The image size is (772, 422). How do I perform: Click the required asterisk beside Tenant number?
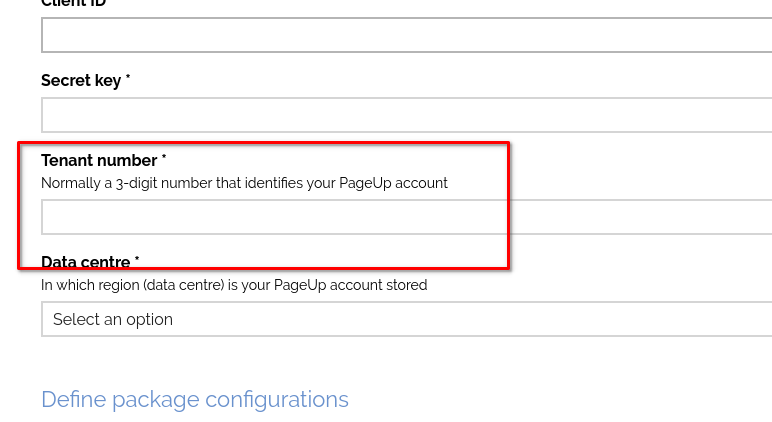pos(164,158)
